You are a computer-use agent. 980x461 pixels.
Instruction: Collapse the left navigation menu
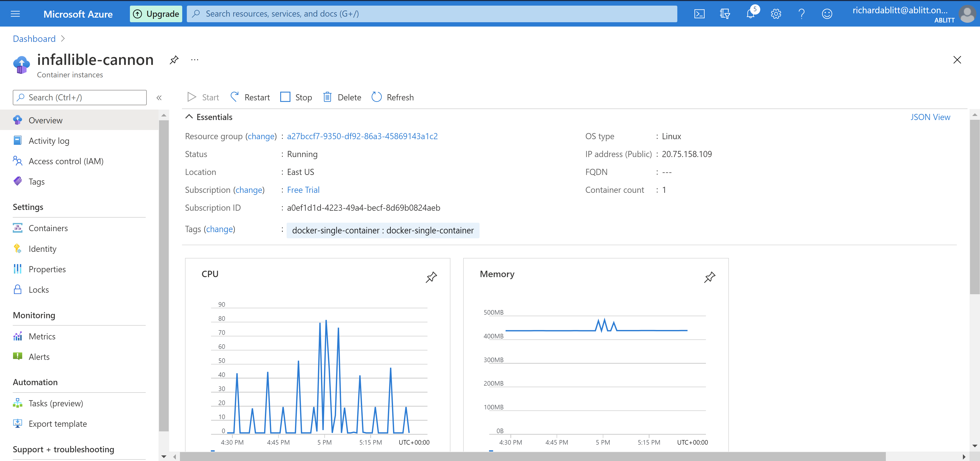(x=159, y=98)
